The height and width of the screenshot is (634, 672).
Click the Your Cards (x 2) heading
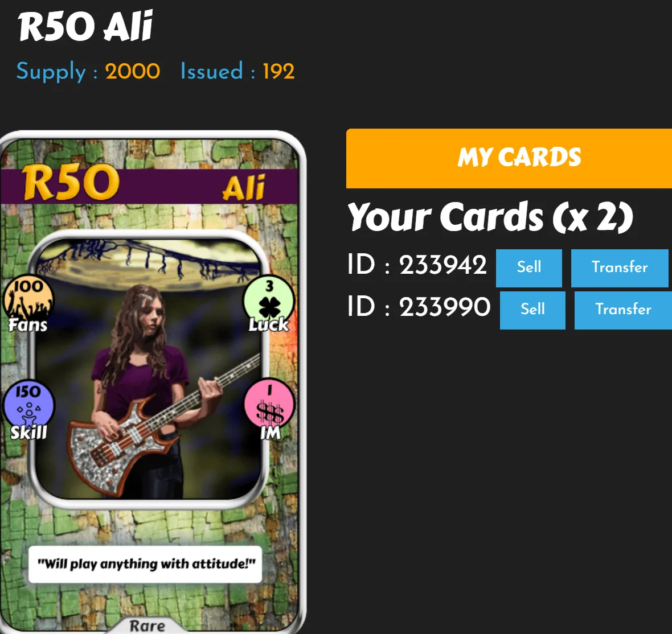pos(491,217)
